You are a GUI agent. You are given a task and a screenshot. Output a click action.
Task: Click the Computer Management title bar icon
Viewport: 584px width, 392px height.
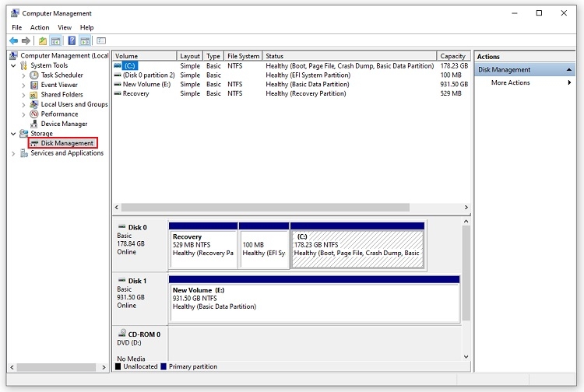point(15,13)
